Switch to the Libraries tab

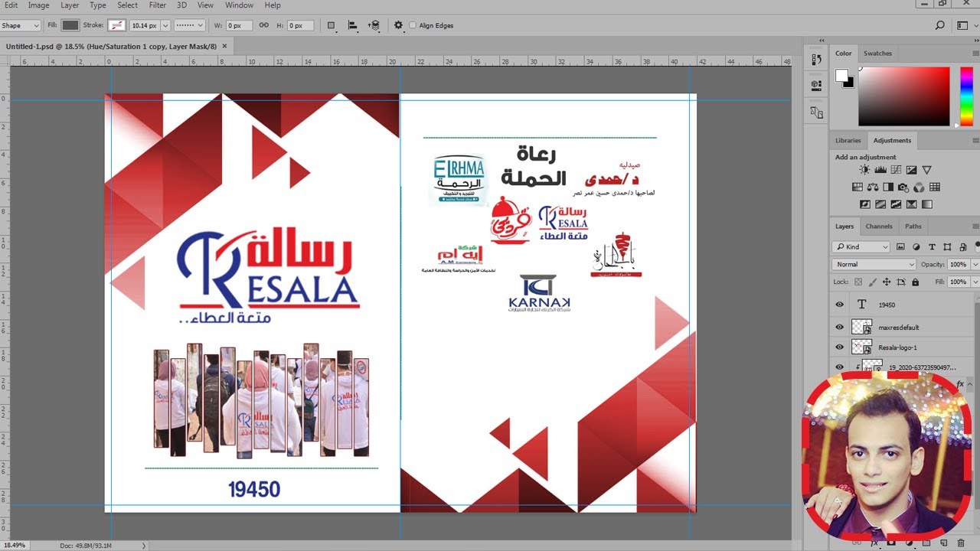[848, 141]
